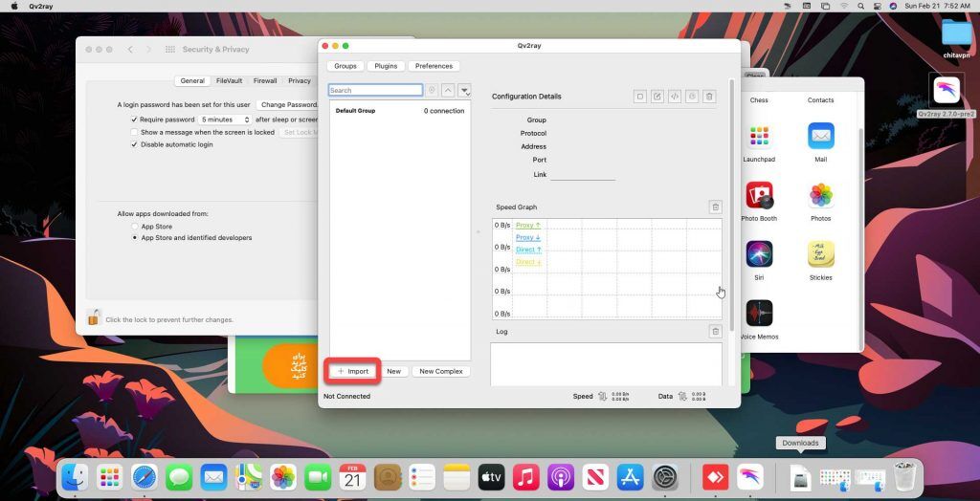Open the sort dropdown arrow beside search
The height and width of the screenshot is (501, 980).
[465, 91]
